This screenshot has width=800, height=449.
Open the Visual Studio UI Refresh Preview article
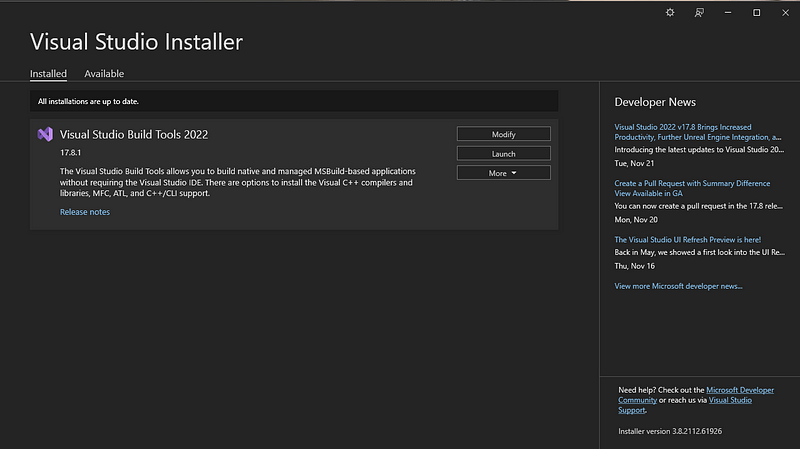coord(687,239)
